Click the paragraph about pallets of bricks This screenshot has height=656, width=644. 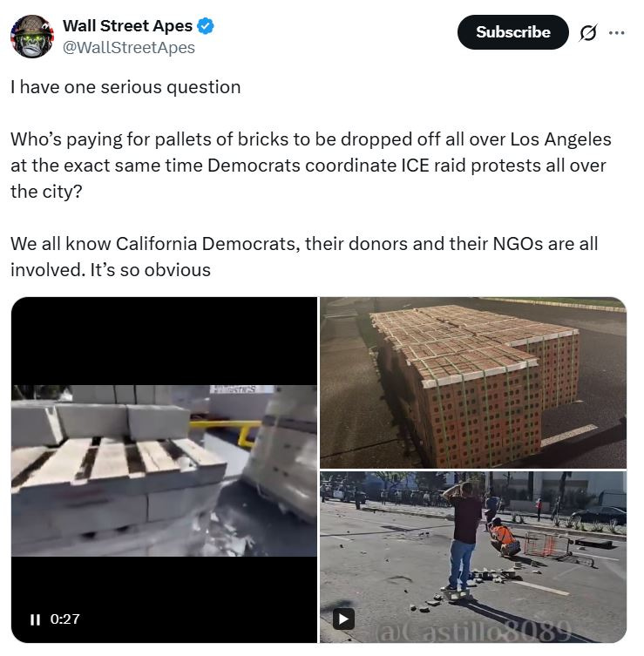point(311,166)
